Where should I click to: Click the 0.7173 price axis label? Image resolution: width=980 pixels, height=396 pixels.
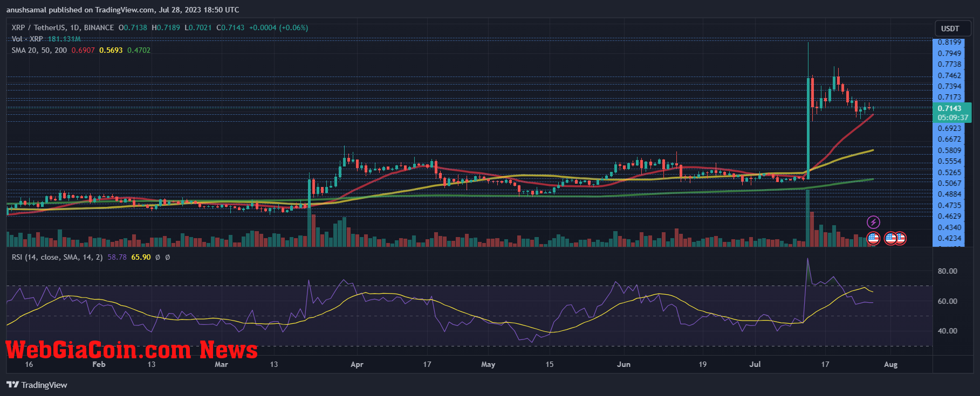click(949, 98)
